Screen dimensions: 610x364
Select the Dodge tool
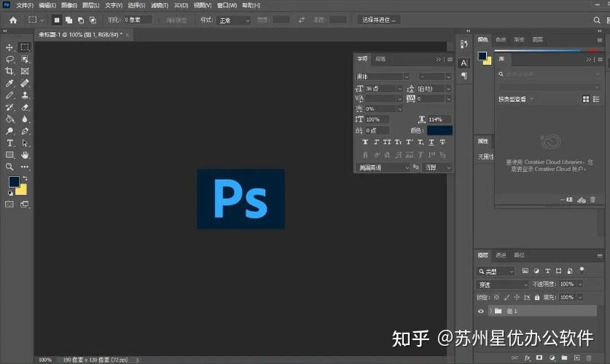click(x=9, y=131)
